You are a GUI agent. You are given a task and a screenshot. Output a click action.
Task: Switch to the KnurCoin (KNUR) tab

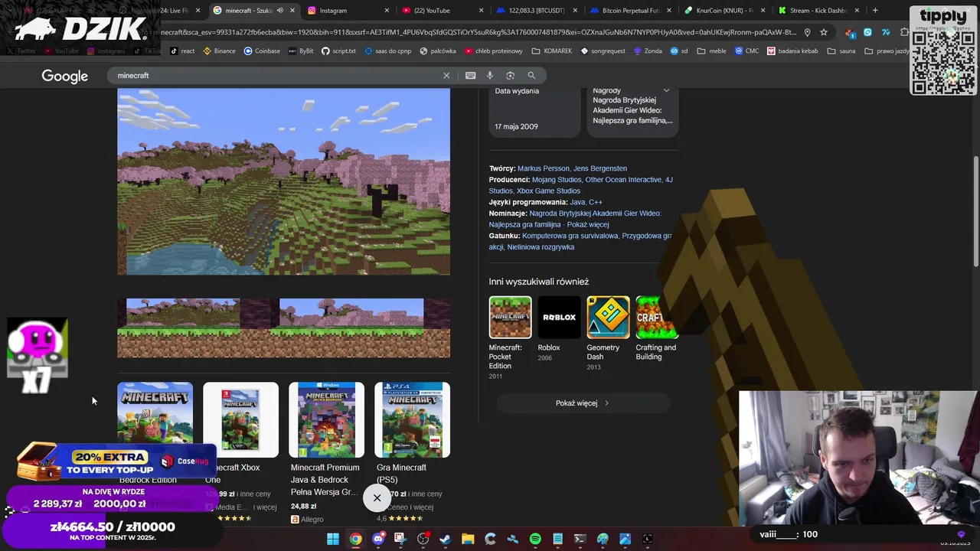pyautogui.click(x=724, y=11)
